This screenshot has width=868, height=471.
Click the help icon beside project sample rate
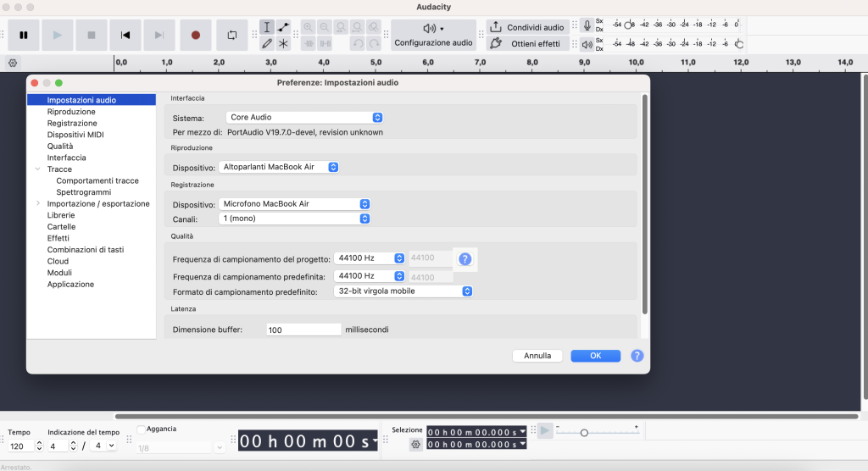coord(465,259)
